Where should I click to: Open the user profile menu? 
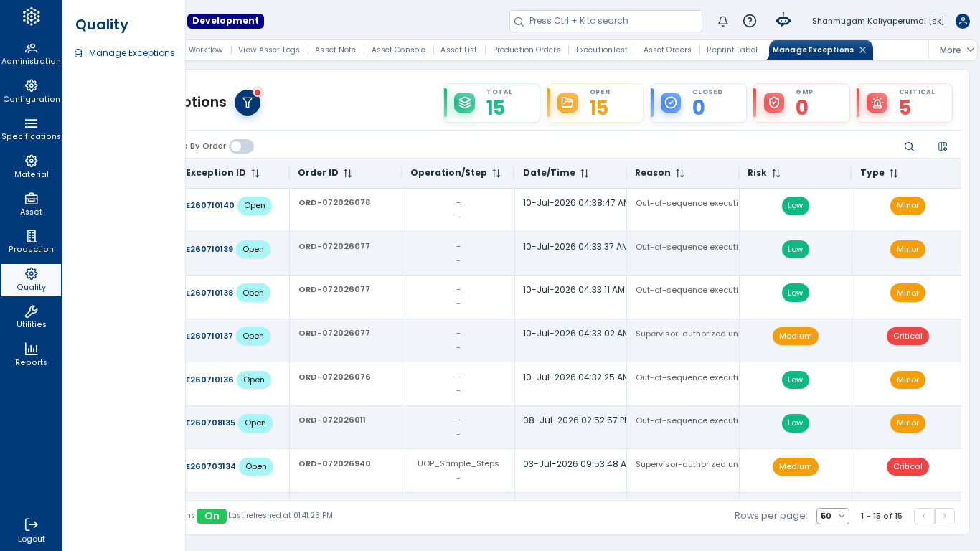(963, 22)
